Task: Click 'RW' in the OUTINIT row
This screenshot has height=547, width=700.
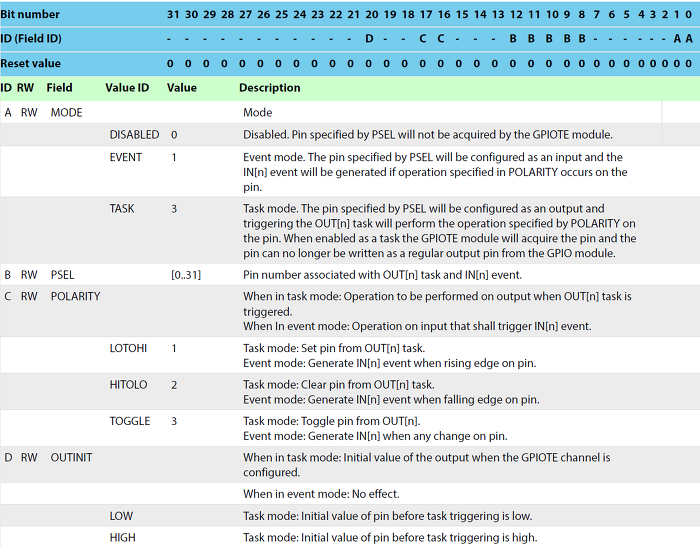Action: pyautogui.click(x=29, y=457)
